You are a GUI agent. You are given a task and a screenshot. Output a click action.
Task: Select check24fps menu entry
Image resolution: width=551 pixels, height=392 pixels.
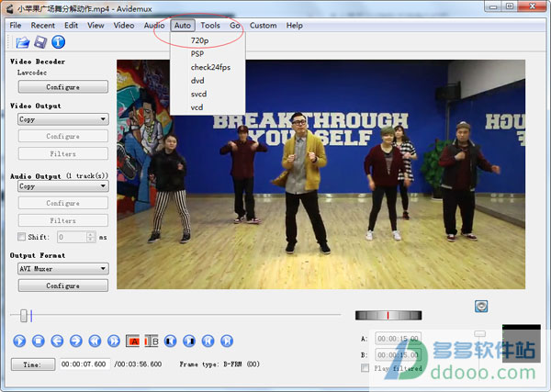pos(208,67)
